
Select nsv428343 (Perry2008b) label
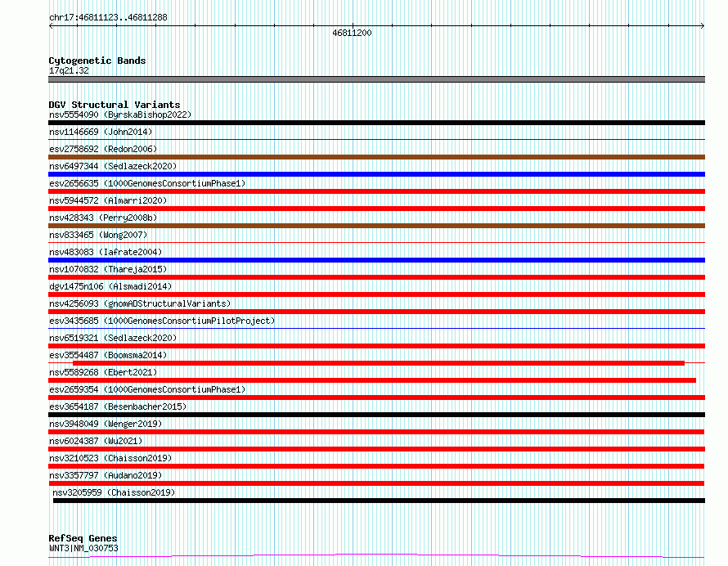point(103,218)
